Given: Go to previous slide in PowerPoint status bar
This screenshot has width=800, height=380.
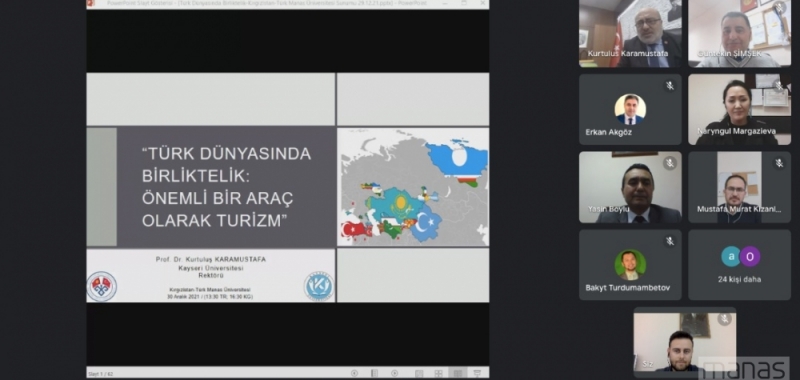Looking at the screenshot, I should point(354,373).
